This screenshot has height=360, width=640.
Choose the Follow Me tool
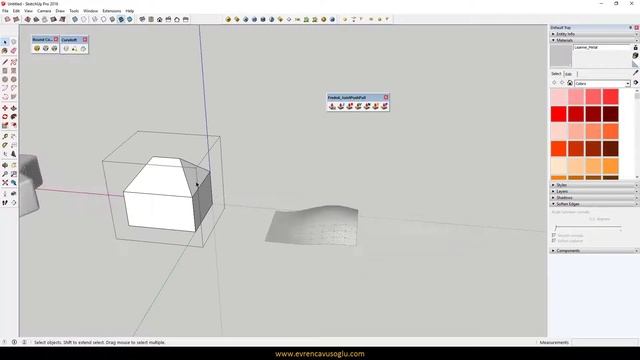13,117
